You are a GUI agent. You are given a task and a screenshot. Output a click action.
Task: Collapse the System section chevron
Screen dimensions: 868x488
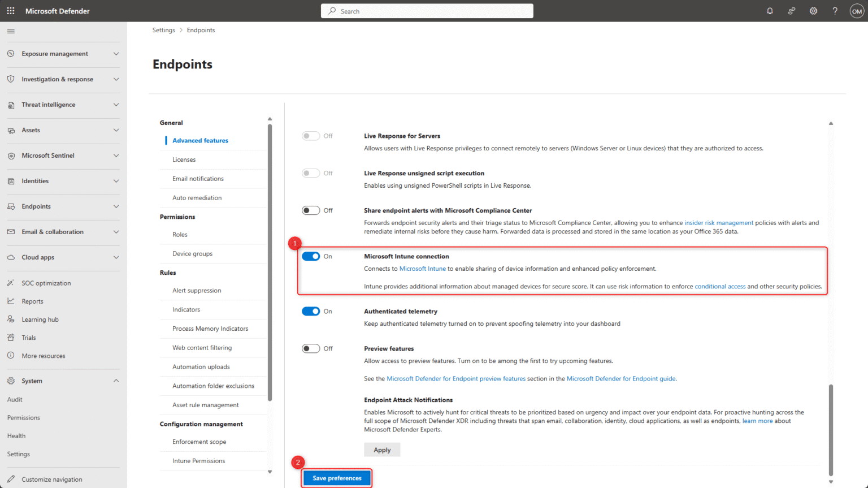point(116,381)
